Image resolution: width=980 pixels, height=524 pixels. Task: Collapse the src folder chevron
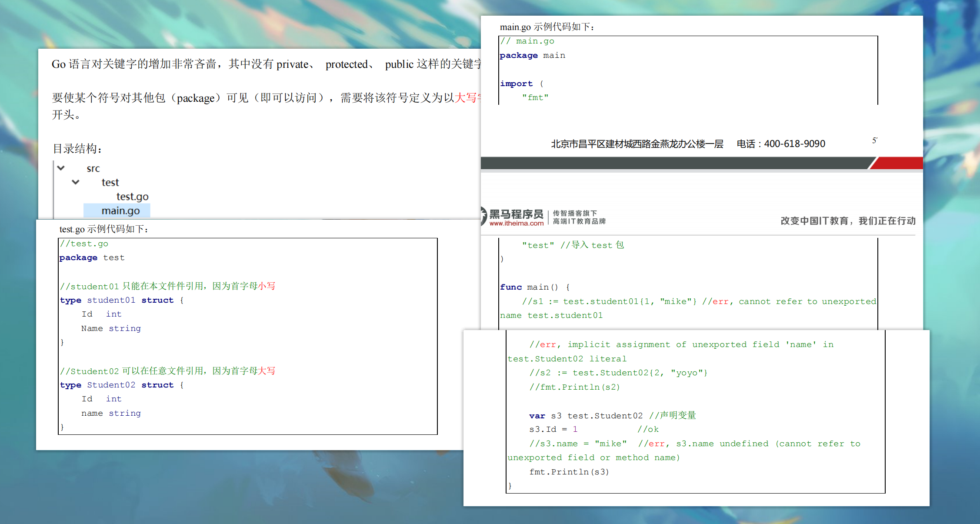(x=61, y=168)
